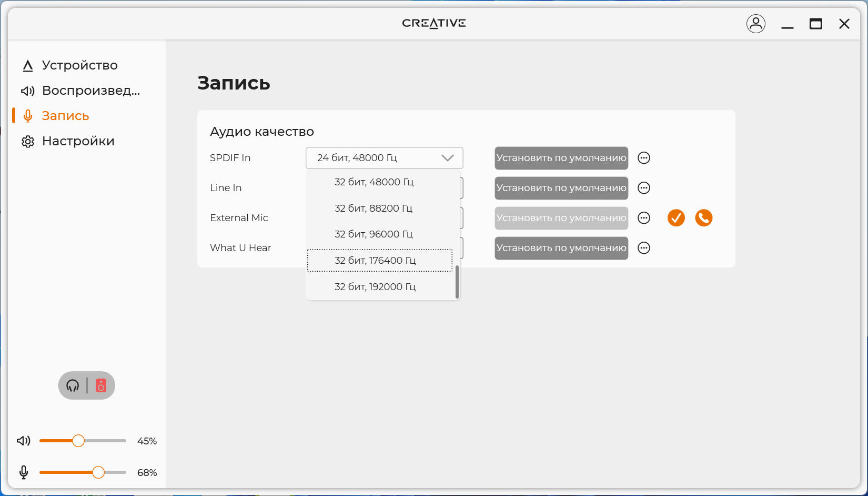Open the Настройки section

click(x=78, y=141)
